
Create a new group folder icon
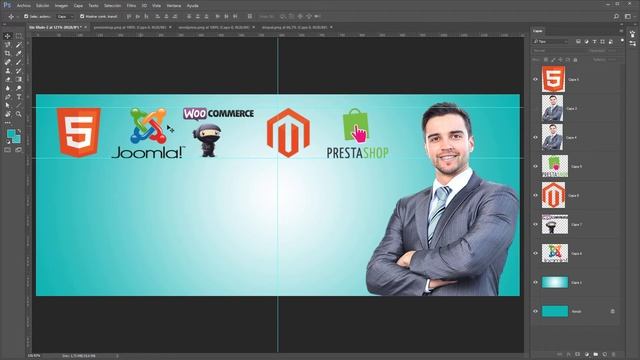coord(596,354)
